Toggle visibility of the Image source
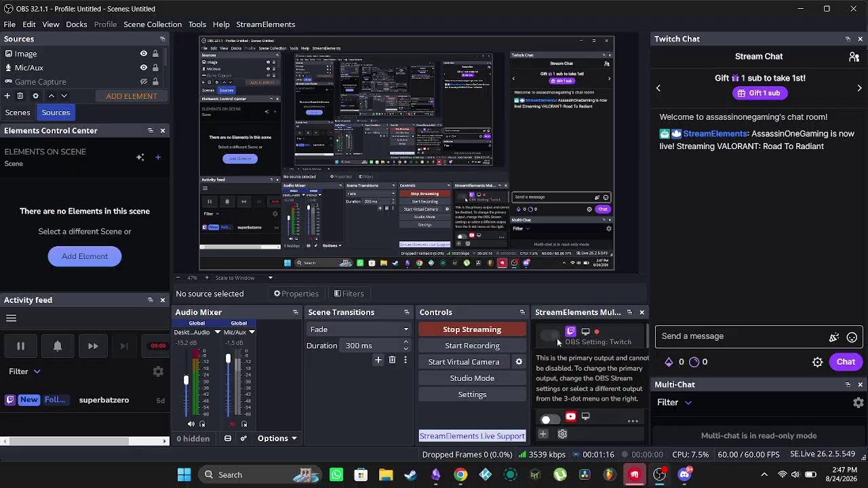The width and height of the screenshot is (868, 488). [144, 54]
